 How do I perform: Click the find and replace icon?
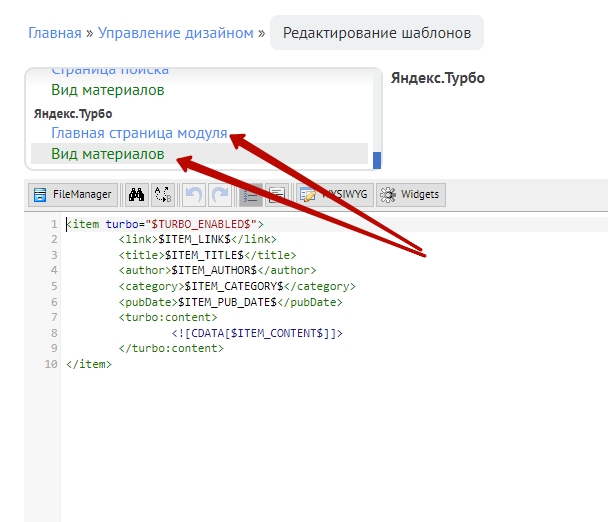click(x=162, y=195)
